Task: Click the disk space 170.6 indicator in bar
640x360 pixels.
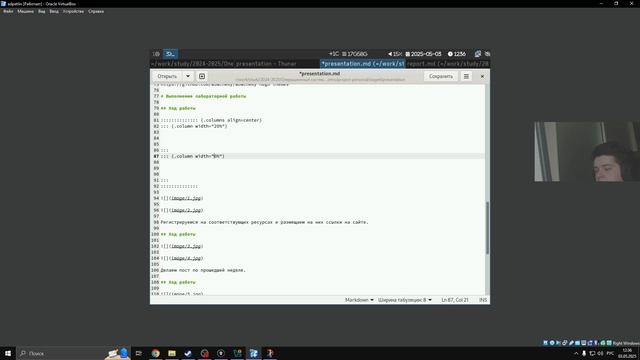Action: coord(355,54)
